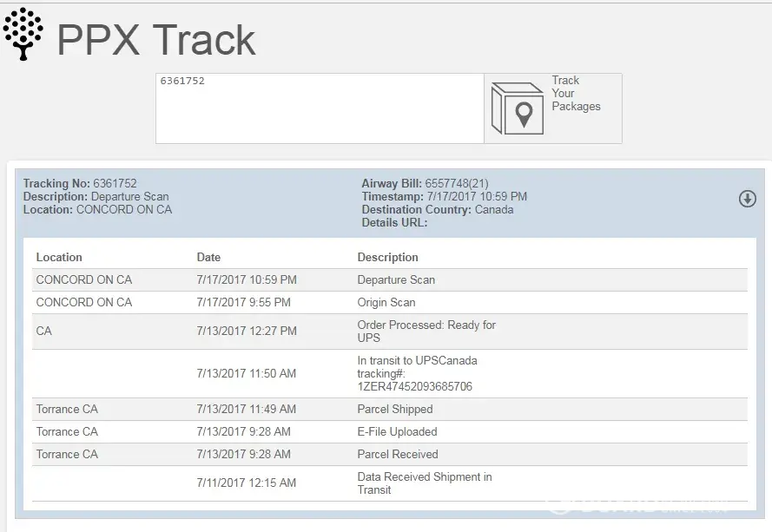Select the Description column header
The width and height of the screenshot is (772, 532).
click(387, 257)
